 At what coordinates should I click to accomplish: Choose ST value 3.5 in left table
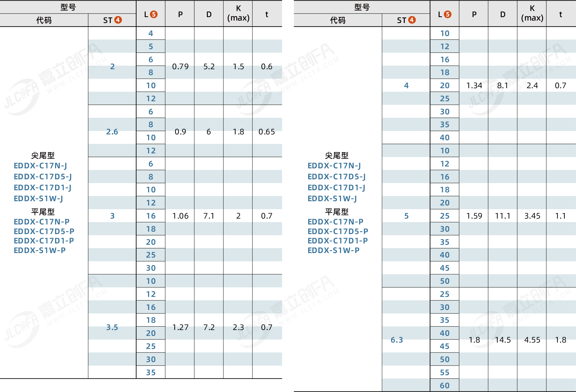[112, 327]
